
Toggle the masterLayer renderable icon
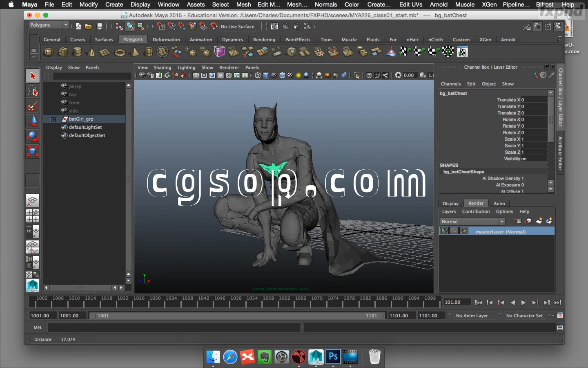pyautogui.click(x=445, y=231)
